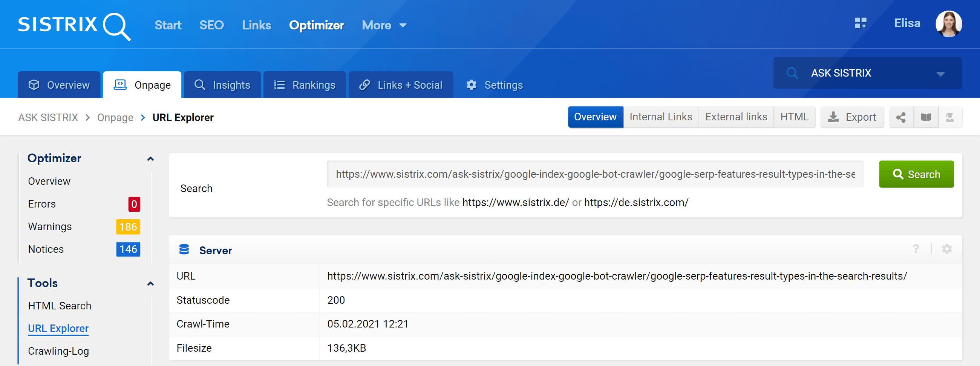Open HTML Search tool
The width and height of the screenshot is (980, 366).
(x=59, y=306)
